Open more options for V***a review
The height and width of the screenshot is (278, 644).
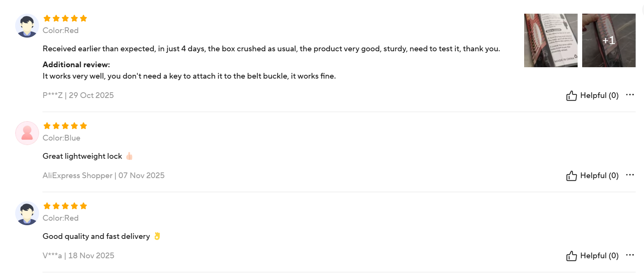tap(630, 255)
